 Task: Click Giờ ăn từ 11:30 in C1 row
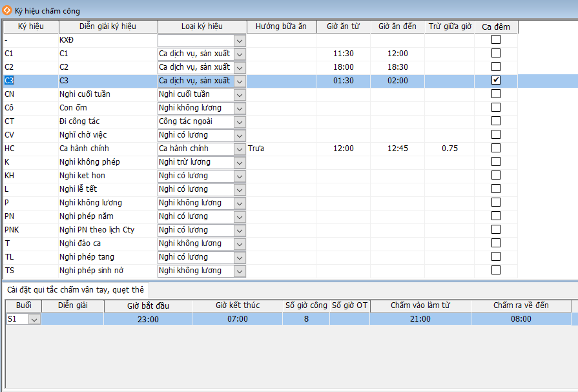point(344,54)
